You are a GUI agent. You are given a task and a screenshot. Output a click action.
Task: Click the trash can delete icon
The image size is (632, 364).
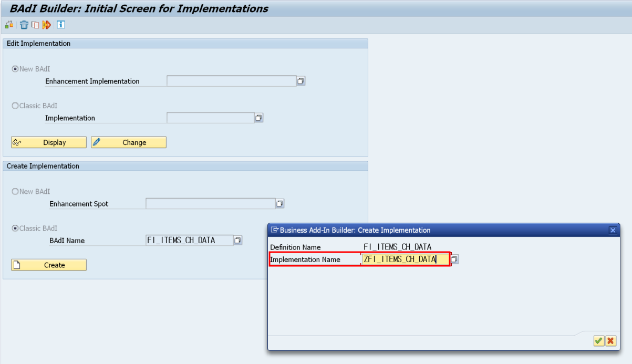click(x=24, y=25)
